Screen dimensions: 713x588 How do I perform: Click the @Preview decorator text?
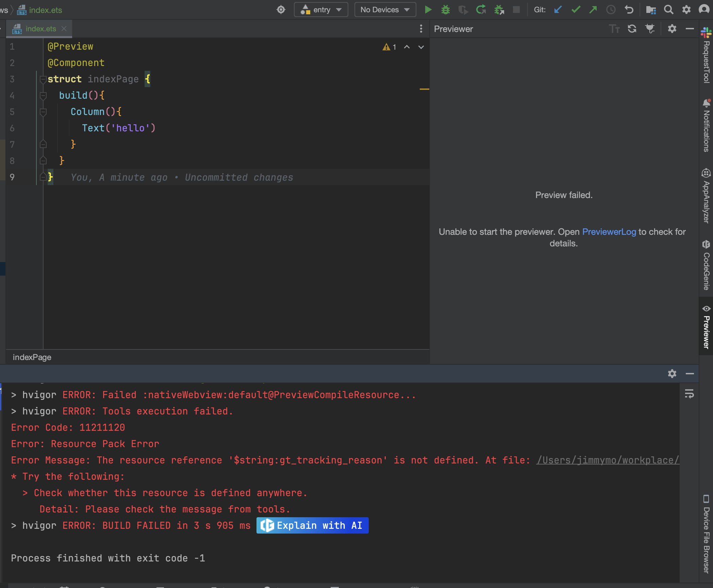pos(70,46)
